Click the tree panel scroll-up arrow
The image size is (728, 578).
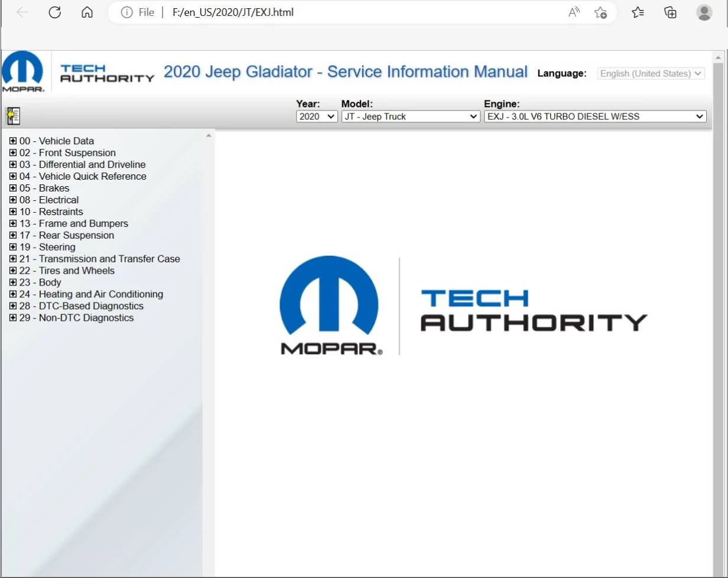pos(208,136)
